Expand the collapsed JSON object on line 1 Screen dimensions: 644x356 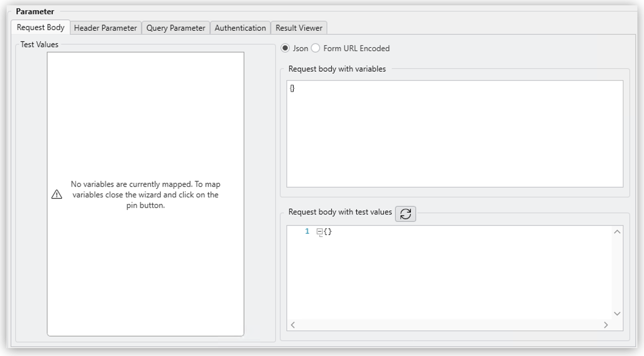pos(319,231)
